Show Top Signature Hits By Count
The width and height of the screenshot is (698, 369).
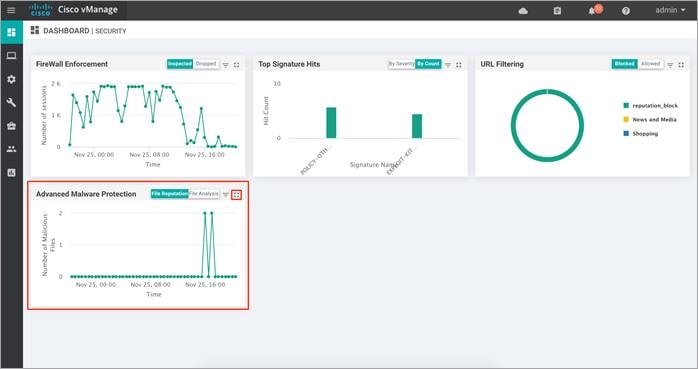pos(428,64)
